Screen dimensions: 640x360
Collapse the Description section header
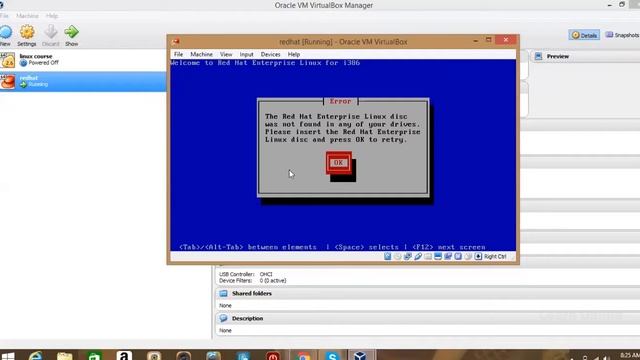[x=427, y=318]
